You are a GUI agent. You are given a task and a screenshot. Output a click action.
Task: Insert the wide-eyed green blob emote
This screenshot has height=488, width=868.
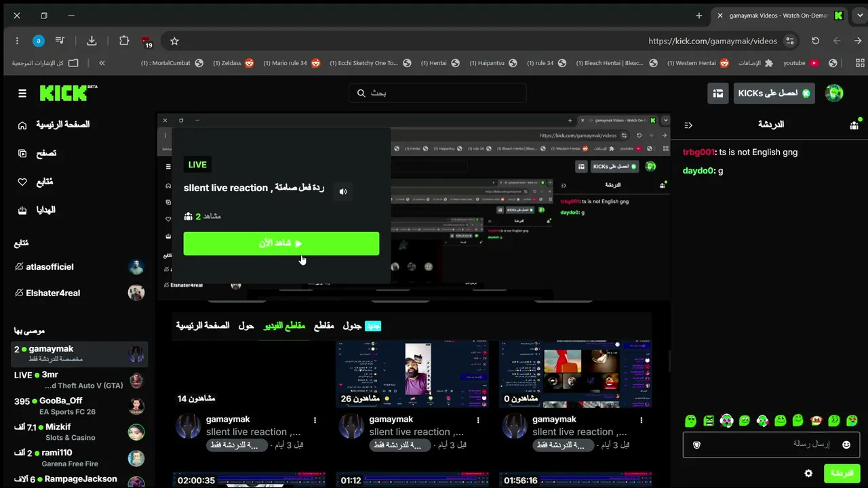click(691, 421)
